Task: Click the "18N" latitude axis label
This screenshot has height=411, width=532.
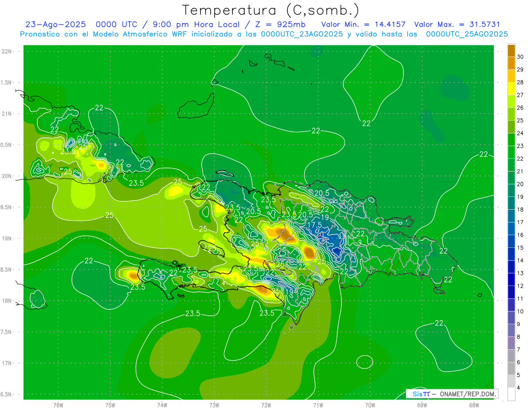Action: pos(7,301)
